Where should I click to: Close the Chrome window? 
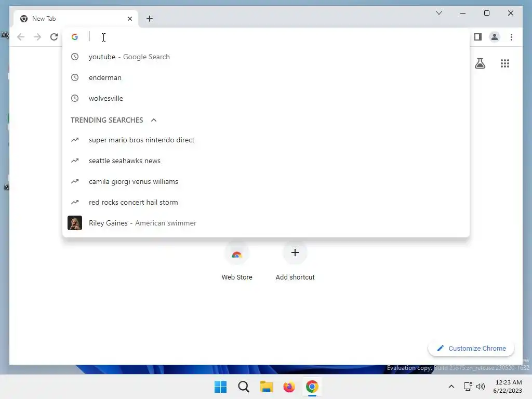tap(510, 13)
